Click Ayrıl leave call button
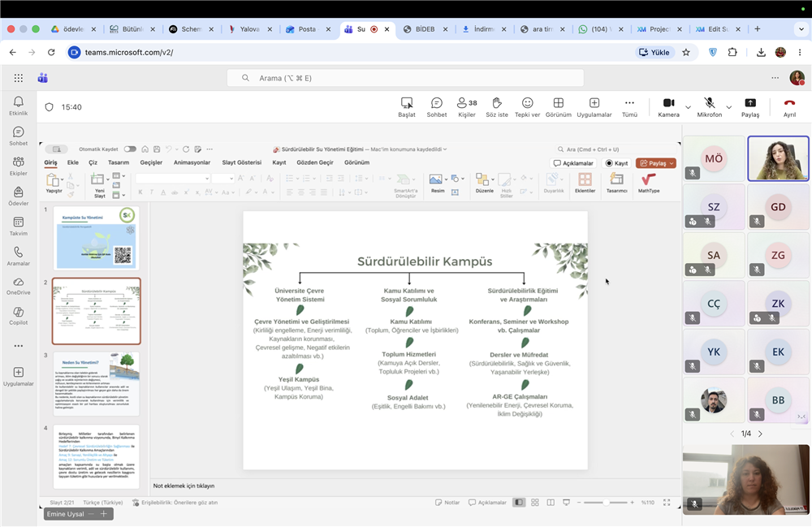This screenshot has width=812, height=527. 789,107
